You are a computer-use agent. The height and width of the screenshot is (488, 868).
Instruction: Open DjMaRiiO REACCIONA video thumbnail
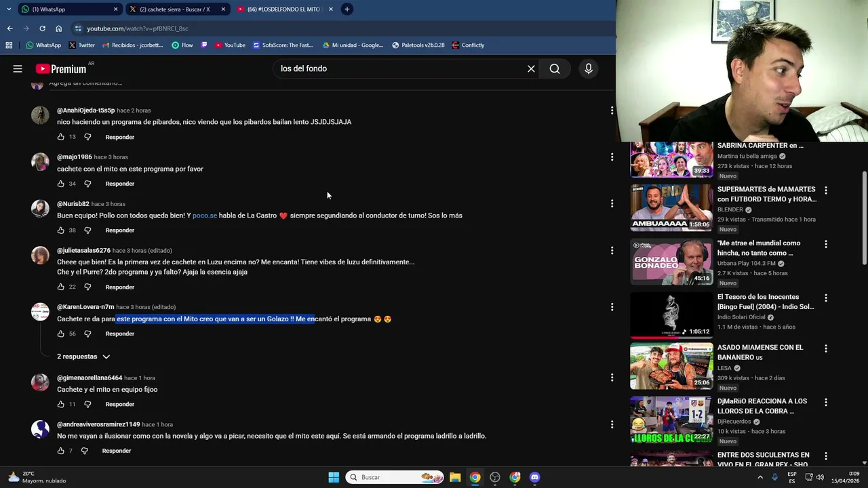pos(671,420)
